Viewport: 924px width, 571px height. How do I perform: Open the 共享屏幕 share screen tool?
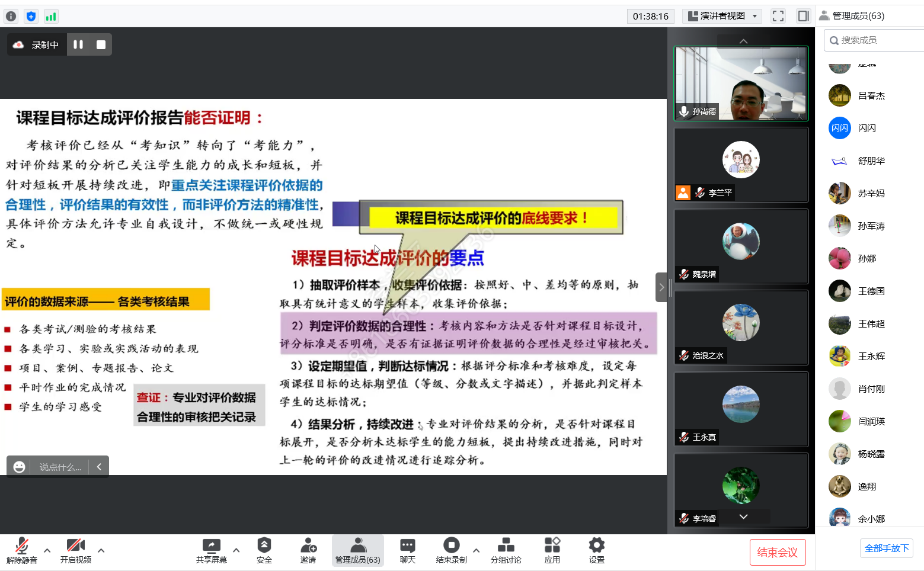[x=212, y=550]
